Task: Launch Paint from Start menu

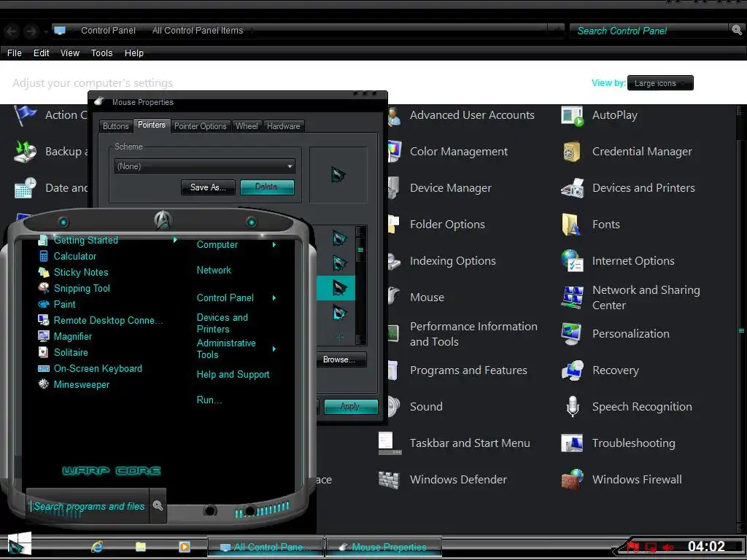Action: point(64,304)
